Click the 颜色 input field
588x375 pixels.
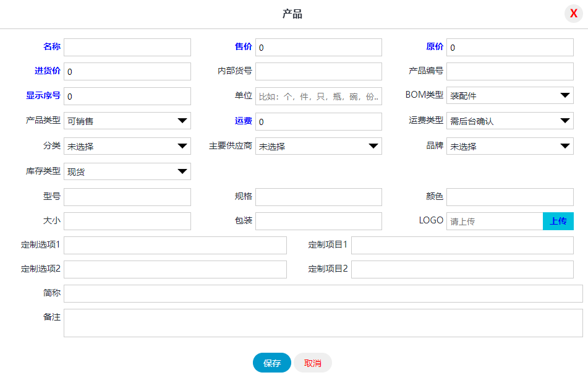(509, 197)
